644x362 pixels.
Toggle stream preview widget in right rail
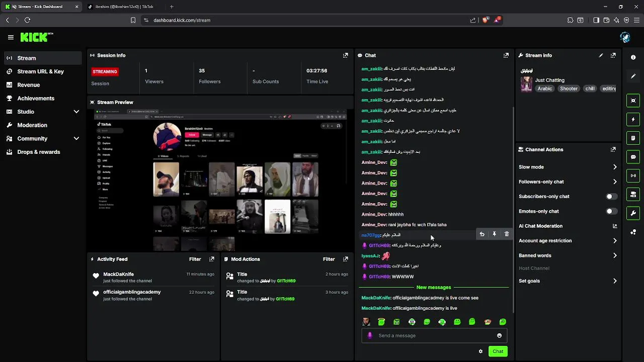(x=633, y=101)
